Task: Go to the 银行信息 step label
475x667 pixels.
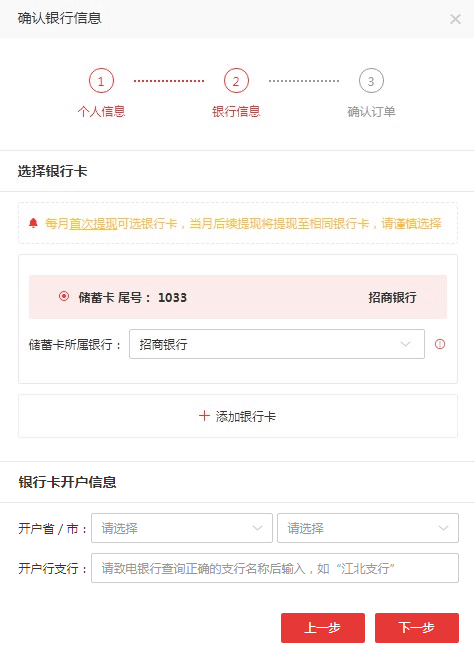Action: (236, 111)
